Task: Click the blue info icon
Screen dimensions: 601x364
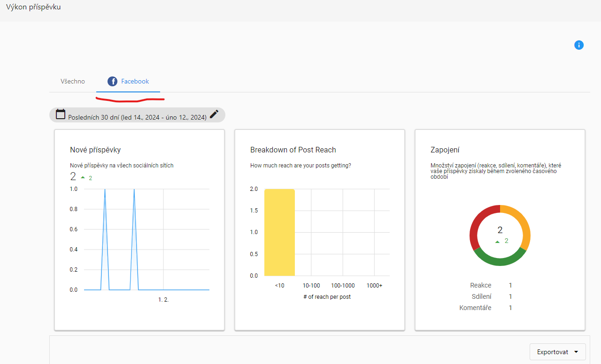Action: coord(579,45)
